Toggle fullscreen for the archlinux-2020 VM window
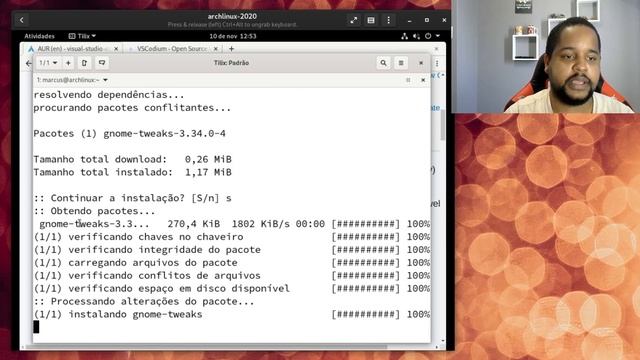 (353, 20)
